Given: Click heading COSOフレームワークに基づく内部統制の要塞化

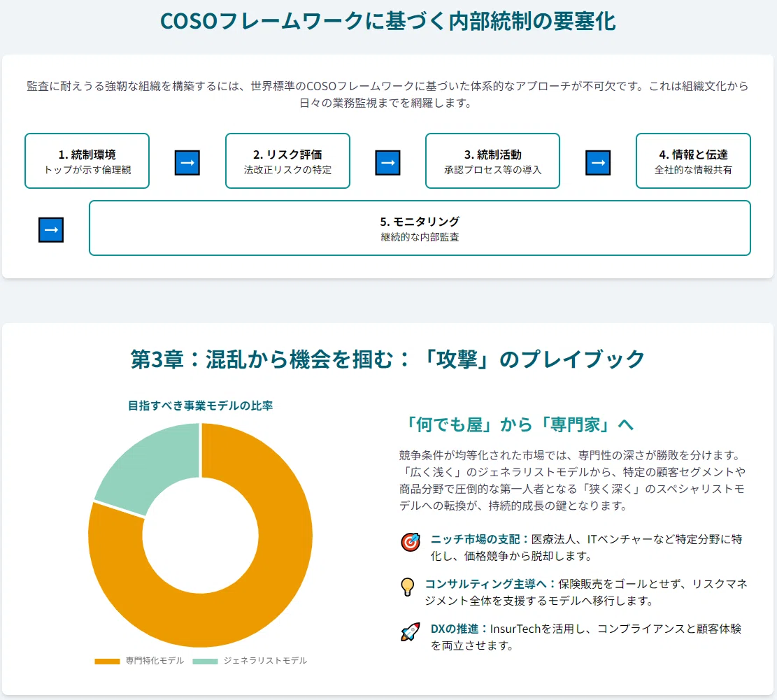Looking at the screenshot, I should pyautogui.click(x=388, y=21).
